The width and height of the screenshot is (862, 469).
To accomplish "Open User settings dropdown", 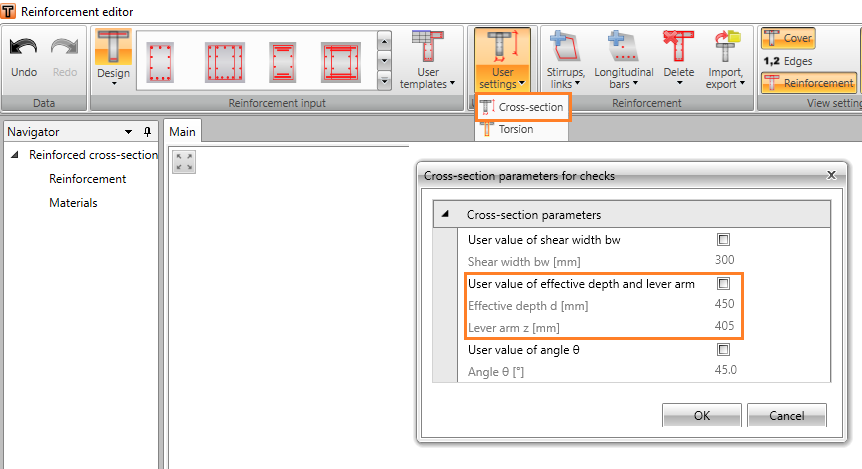I will point(502,59).
